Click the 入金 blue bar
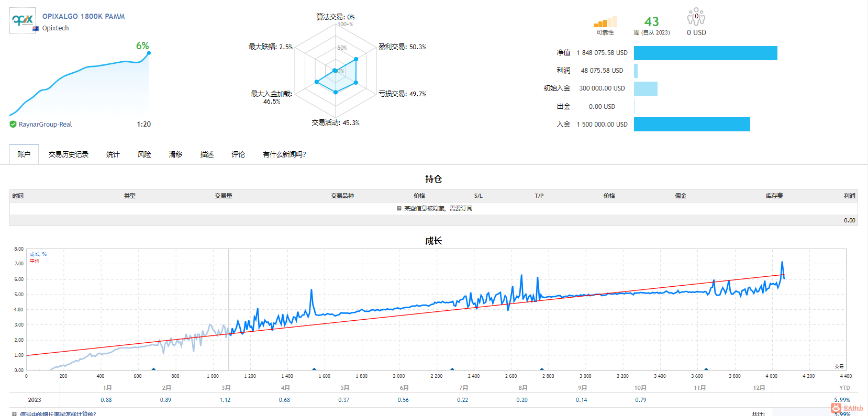868x416 pixels. pos(692,124)
